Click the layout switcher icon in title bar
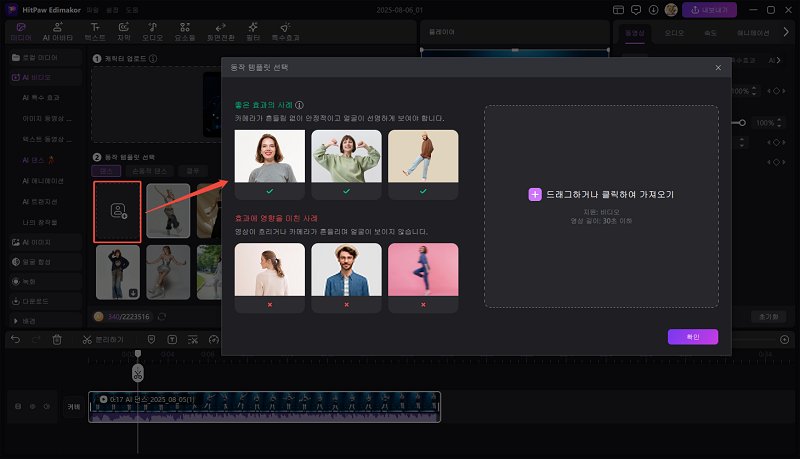The height and width of the screenshot is (459, 800). pos(618,10)
